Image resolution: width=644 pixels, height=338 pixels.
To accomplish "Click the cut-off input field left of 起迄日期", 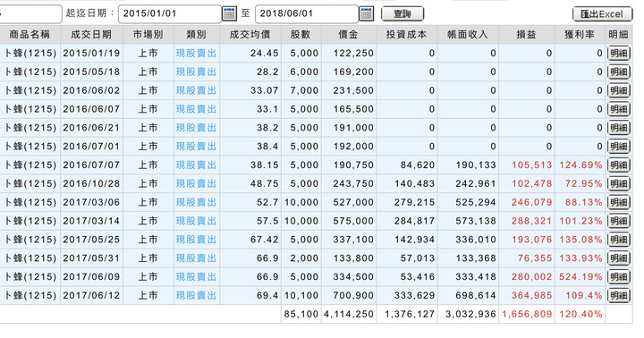I will pos(30,13).
